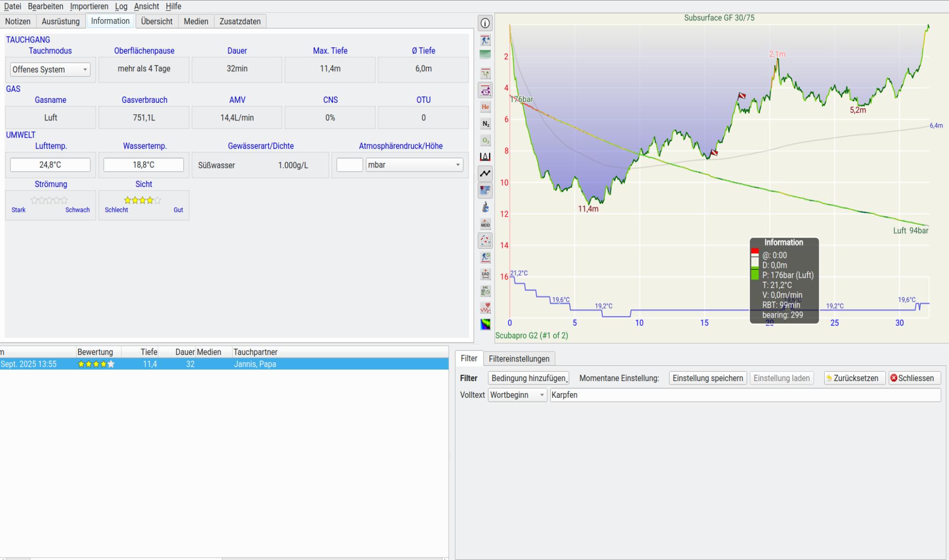Screen dimensions: 949x560
Task: Show EAD on the profile
Action: tap(485, 274)
